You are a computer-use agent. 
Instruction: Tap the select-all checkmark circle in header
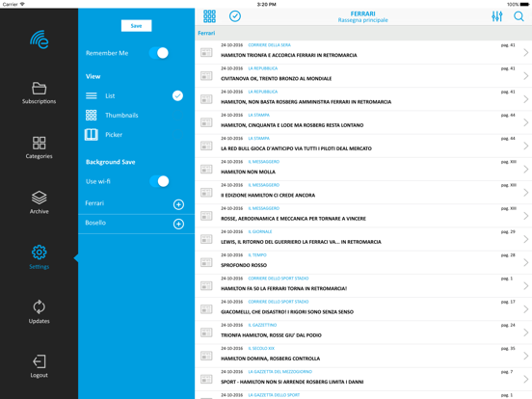(235, 16)
